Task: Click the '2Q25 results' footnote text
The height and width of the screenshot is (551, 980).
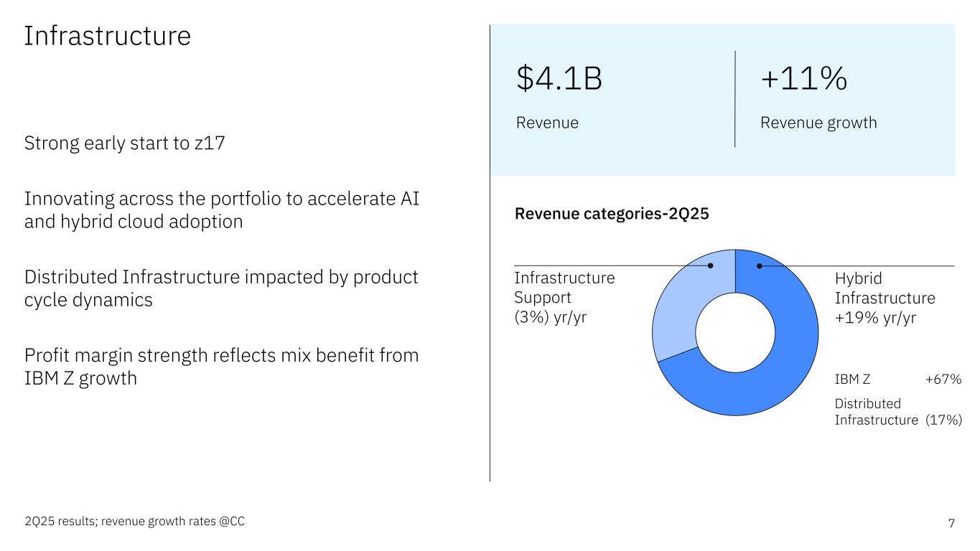Action: 134,522
